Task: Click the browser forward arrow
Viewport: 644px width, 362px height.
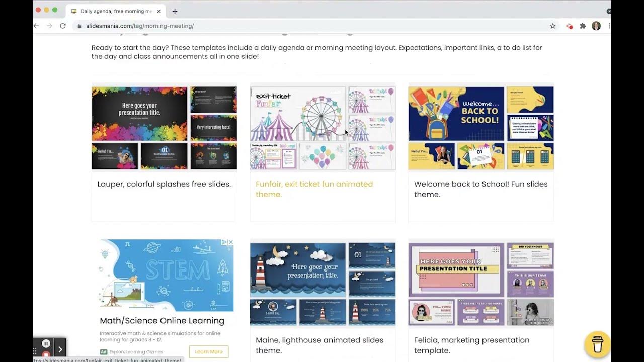Action: coord(49,26)
